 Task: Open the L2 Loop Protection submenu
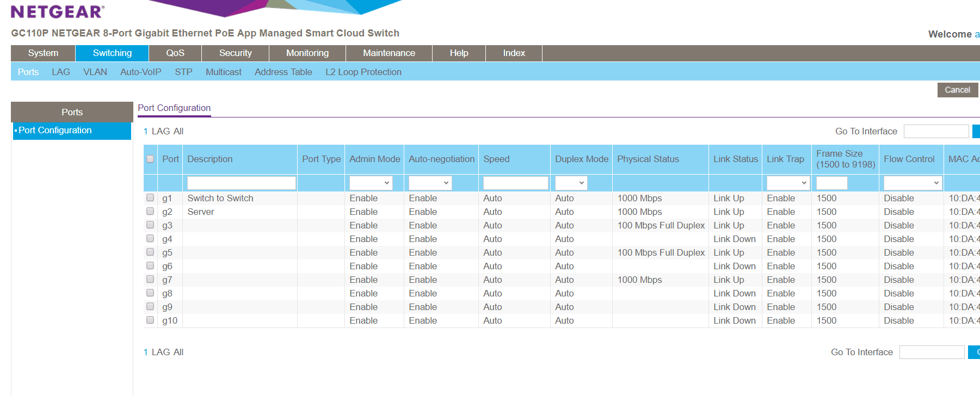363,72
